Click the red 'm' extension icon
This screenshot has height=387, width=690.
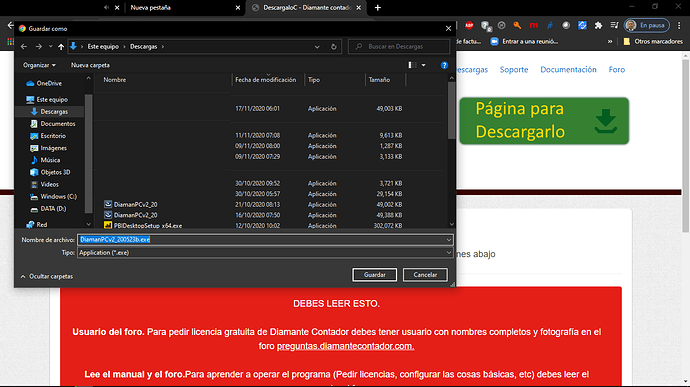pyautogui.click(x=534, y=25)
